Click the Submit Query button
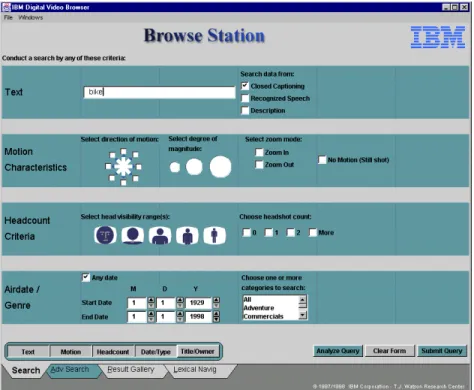The image size is (474, 390). tap(442, 351)
